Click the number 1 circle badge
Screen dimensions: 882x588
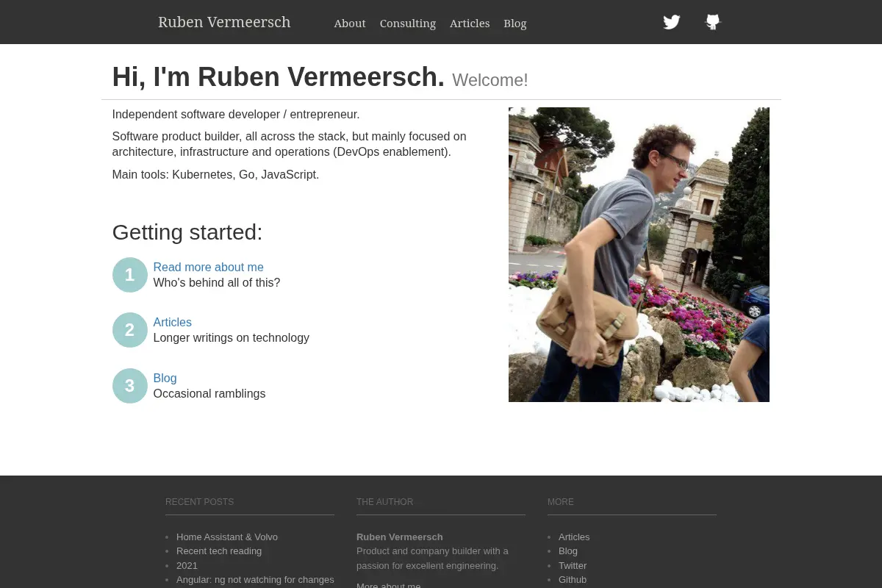pyautogui.click(x=130, y=275)
